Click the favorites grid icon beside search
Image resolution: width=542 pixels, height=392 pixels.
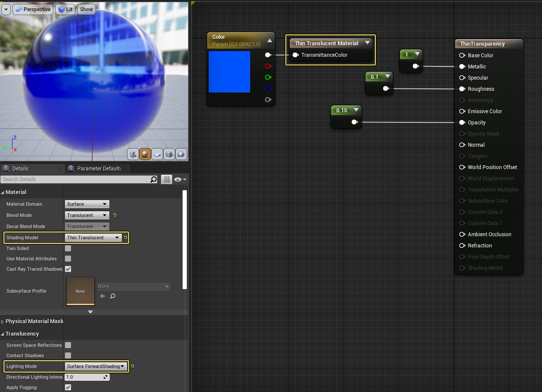(167, 179)
